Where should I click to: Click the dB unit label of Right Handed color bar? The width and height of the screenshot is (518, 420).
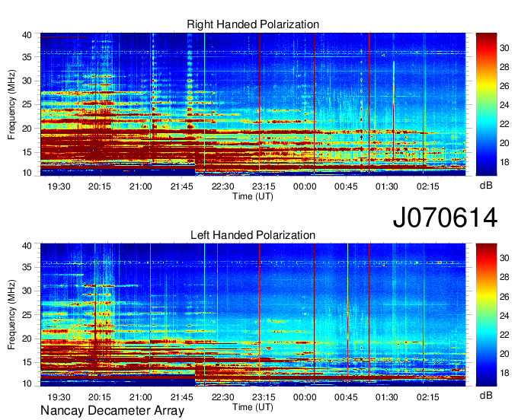pos(486,186)
